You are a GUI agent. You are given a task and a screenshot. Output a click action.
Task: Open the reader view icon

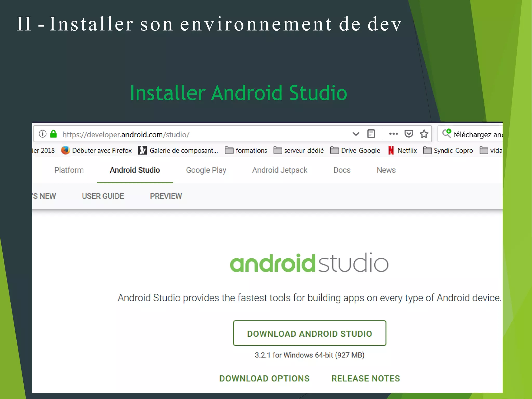[x=371, y=134]
